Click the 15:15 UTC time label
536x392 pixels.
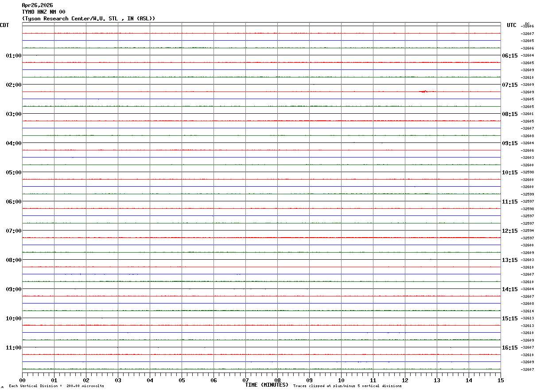pyautogui.click(x=509, y=319)
